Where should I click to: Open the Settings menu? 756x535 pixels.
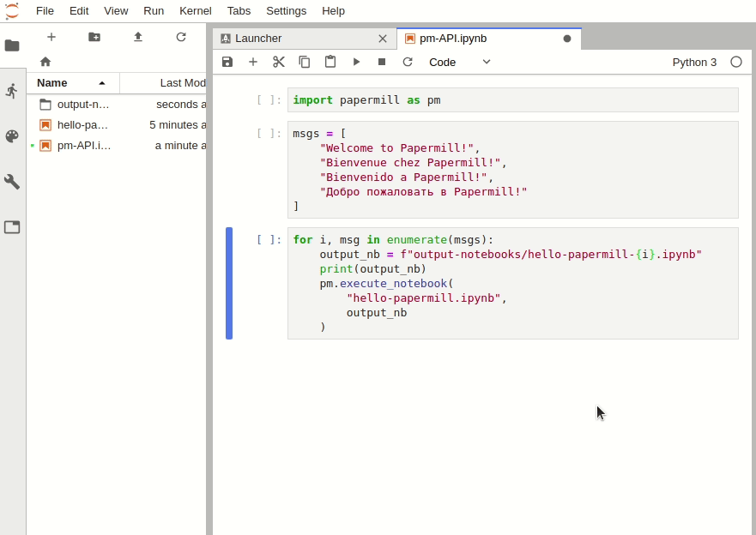click(287, 10)
